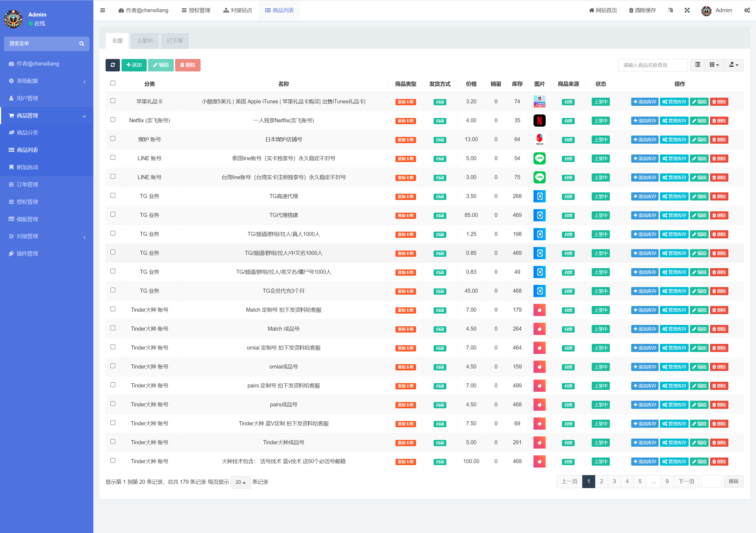756x533 pixels.
Task: Expand the 系统配置 chevron in the sidebar
Action: pos(85,82)
